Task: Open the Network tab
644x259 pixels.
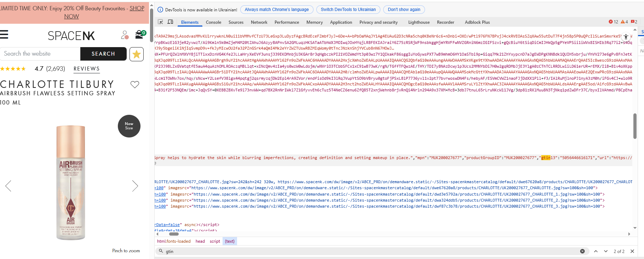Action: [259, 22]
